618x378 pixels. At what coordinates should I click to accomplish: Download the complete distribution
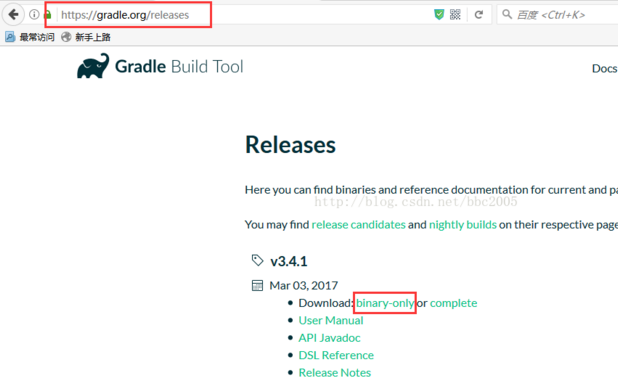click(x=453, y=303)
